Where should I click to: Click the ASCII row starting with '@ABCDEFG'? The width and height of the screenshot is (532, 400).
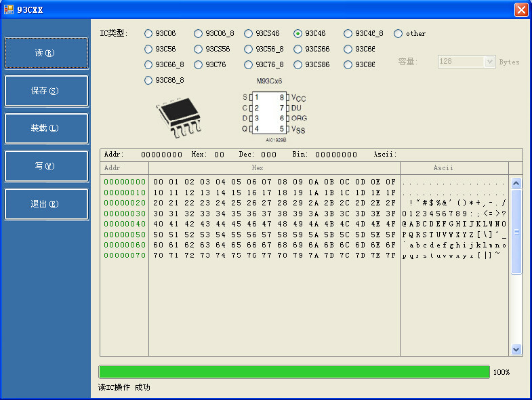pyautogui.click(x=454, y=224)
